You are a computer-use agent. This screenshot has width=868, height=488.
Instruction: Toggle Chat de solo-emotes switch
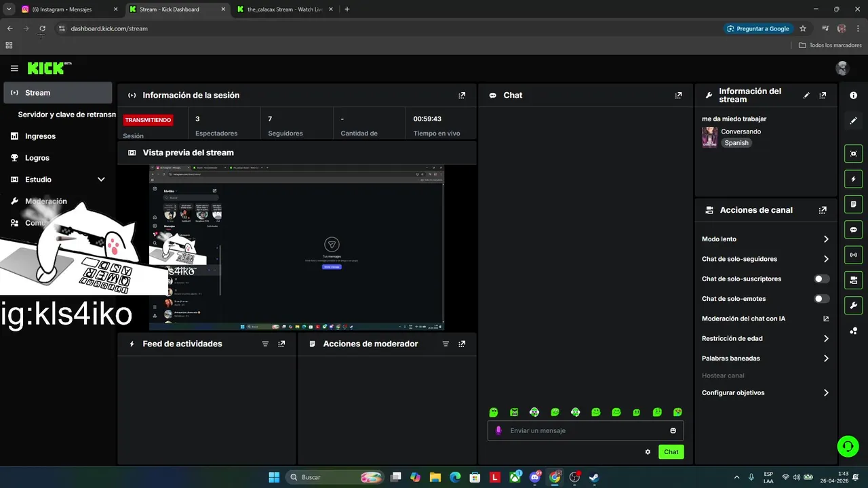(821, 299)
